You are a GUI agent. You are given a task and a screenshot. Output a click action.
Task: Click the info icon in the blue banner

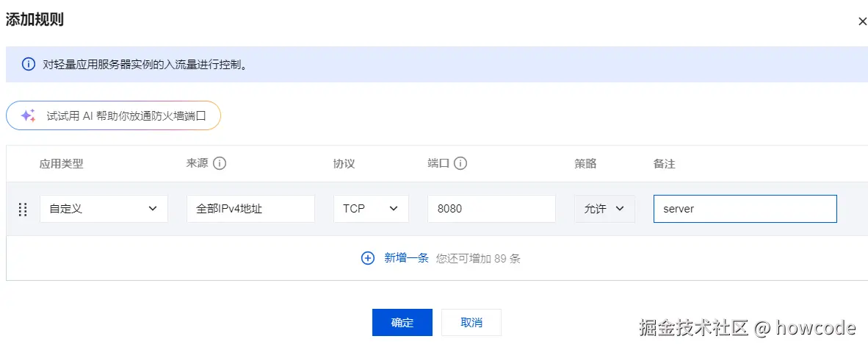(x=29, y=64)
